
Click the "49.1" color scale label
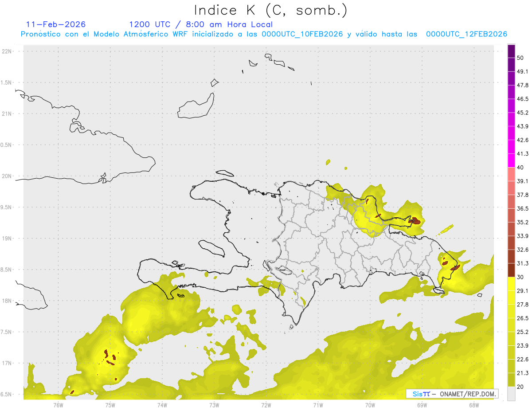coord(523,71)
